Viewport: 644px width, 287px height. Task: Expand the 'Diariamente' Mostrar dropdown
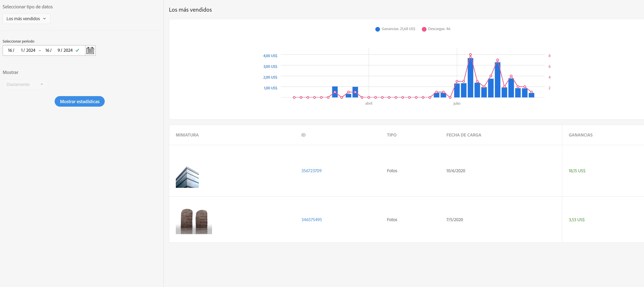click(x=25, y=84)
